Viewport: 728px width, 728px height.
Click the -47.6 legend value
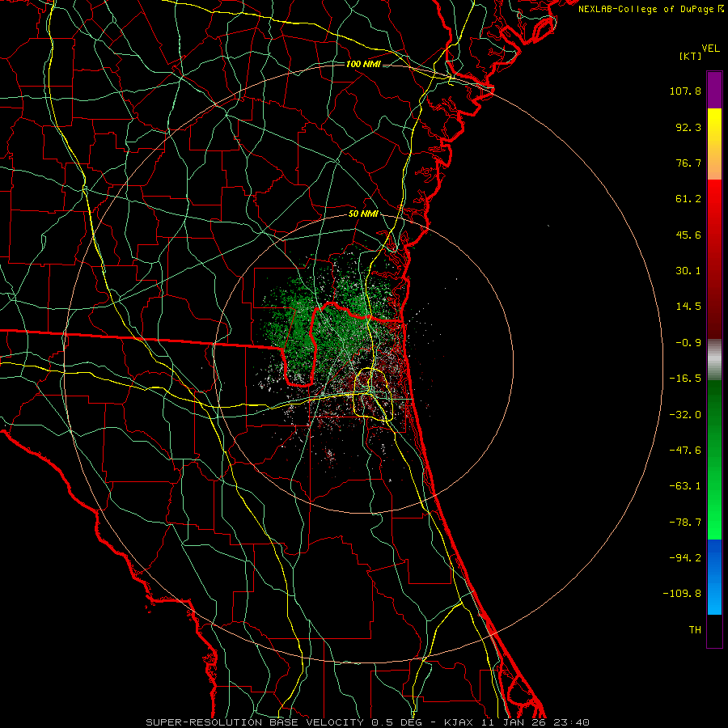tap(685, 451)
